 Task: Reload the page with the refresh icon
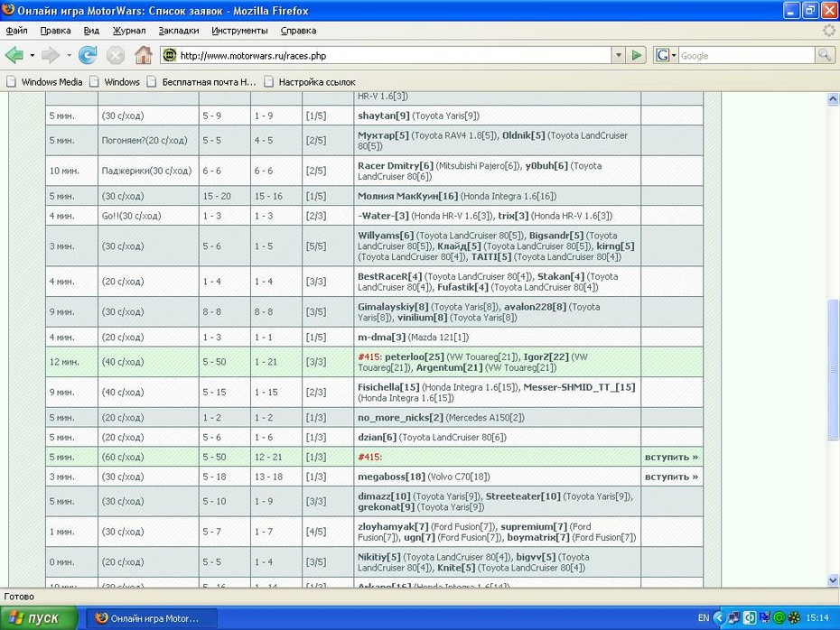(88, 55)
